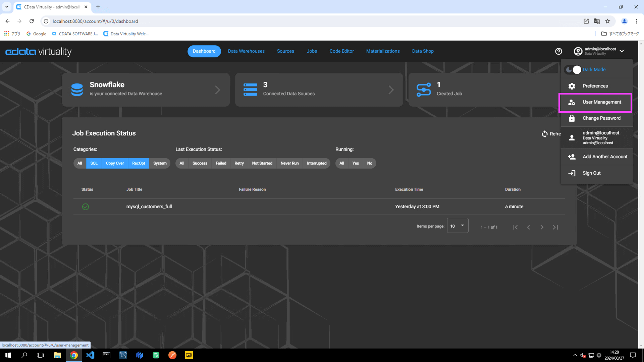Click the Materializations navigation link
This screenshot has width=644, height=362.
[x=383, y=51]
